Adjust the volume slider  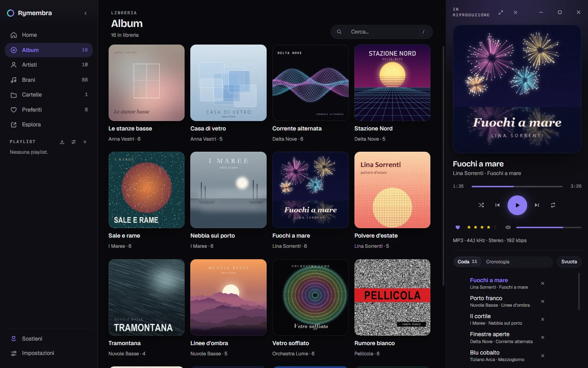[548, 227]
